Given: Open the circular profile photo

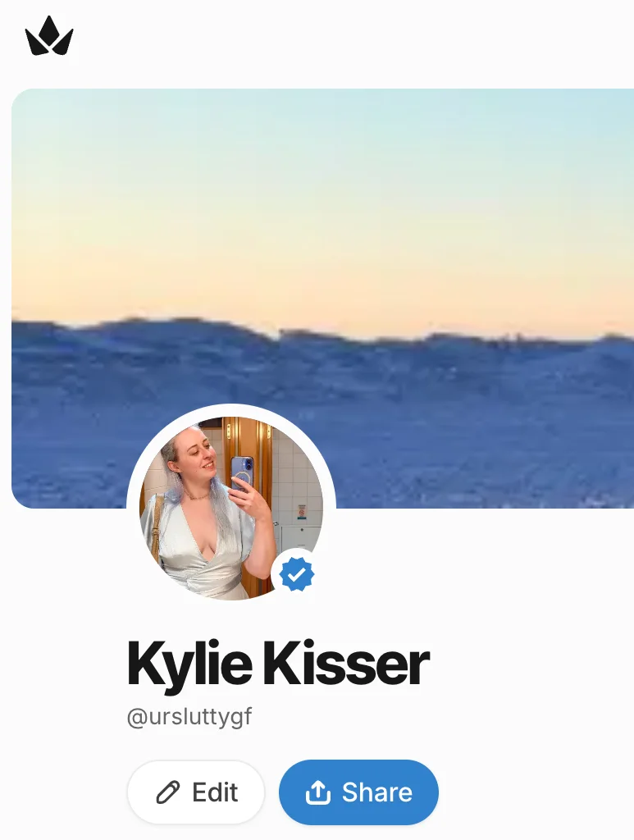Looking at the screenshot, I should click(231, 508).
